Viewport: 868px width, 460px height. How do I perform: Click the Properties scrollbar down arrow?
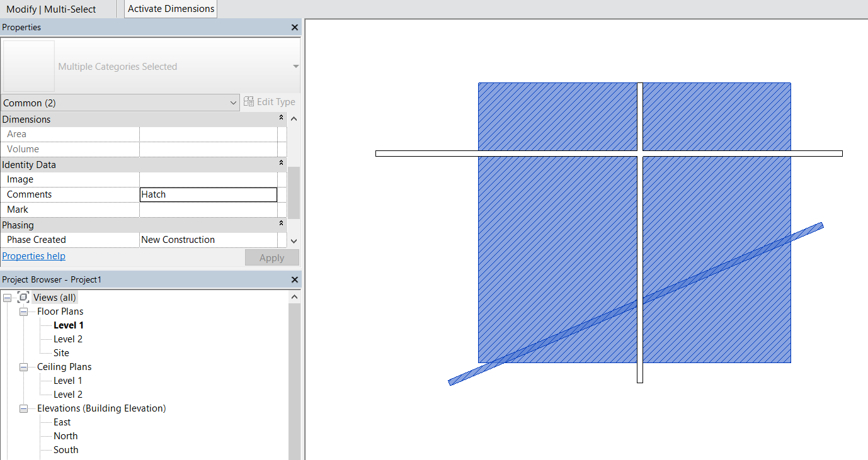pos(294,241)
